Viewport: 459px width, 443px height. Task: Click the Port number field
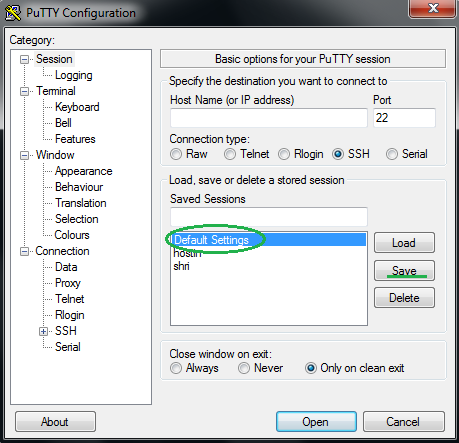point(404,118)
